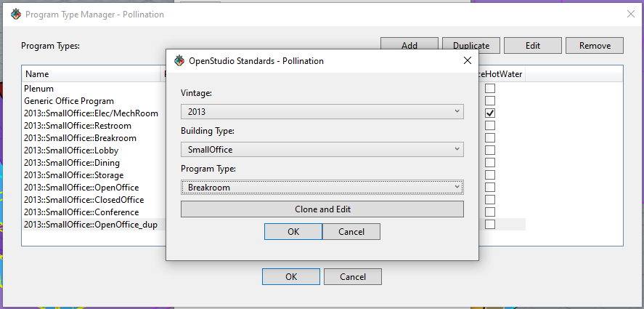Toggle hot water checkbox for OpenOffice_dup row
Viewport: 644px width, 309px height.
click(490, 224)
